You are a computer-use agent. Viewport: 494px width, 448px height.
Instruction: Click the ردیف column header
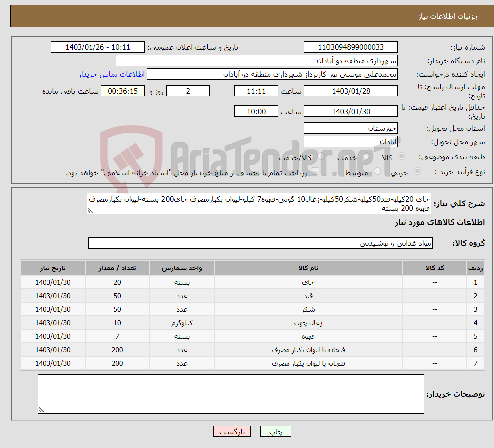(x=475, y=268)
